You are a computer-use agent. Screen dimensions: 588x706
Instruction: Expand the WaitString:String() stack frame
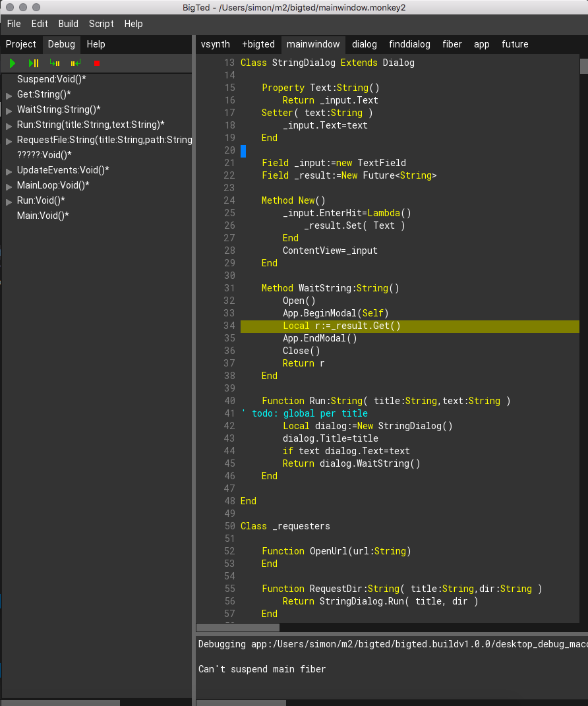tap(9, 111)
